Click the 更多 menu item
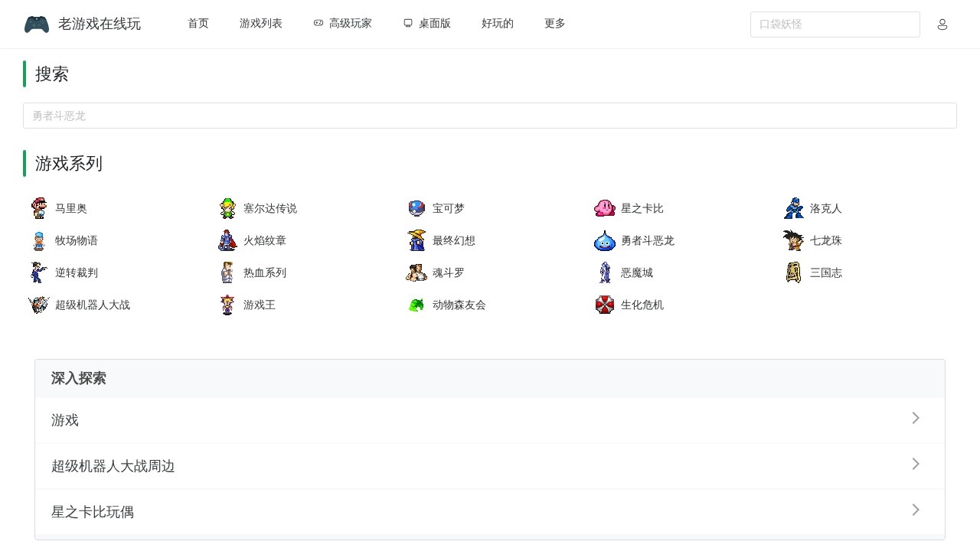Screen dimensions: 980x551 pyautogui.click(x=554, y=24)
